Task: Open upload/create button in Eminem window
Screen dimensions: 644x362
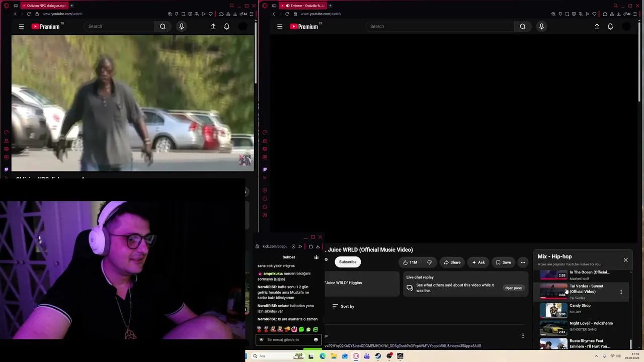Action: click(597, 27)
